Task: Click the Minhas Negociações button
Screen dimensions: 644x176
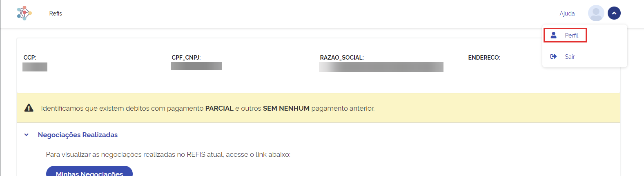Action: 89,171
